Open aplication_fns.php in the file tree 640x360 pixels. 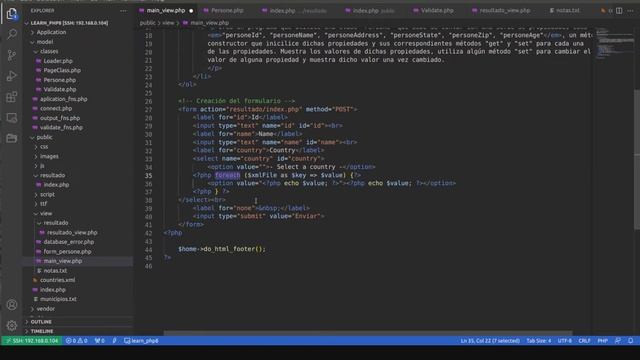pos(63,99)
